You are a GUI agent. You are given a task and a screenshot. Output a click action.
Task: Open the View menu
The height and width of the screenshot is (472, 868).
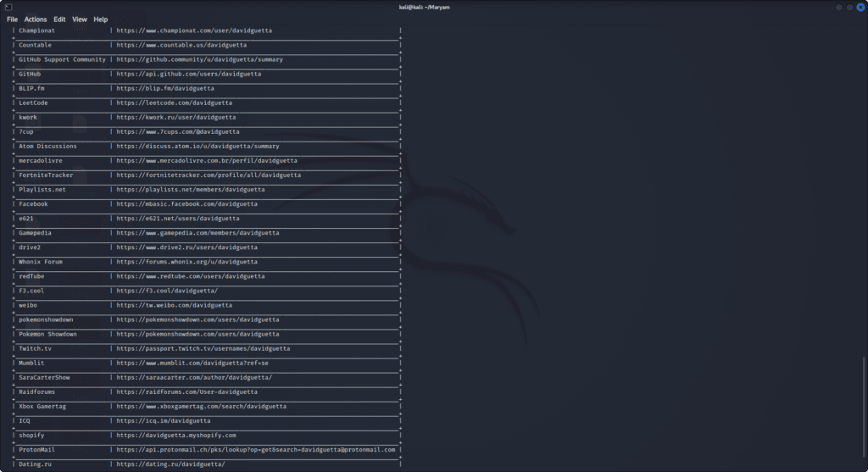[x=80, y=19]
